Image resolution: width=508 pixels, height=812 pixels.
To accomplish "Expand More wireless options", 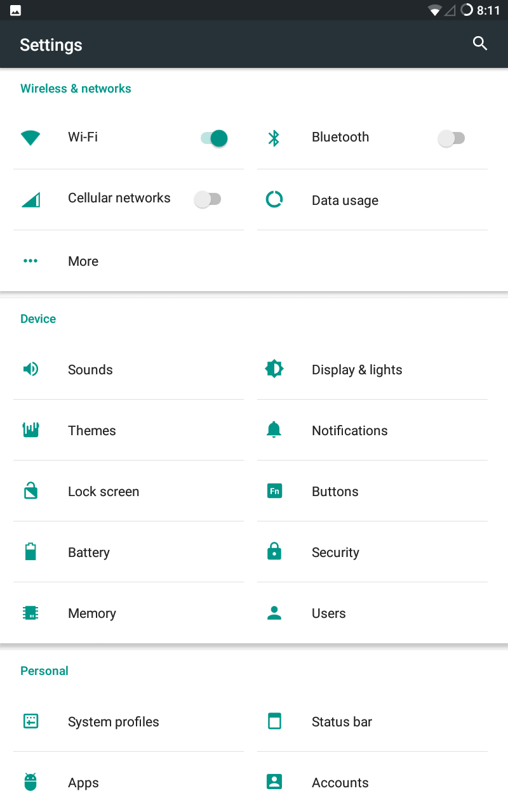I will [x=83, y=261].
